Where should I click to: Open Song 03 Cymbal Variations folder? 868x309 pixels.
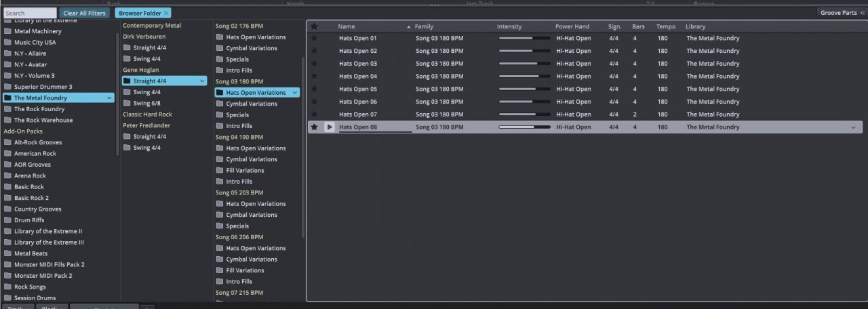click(246, 104)
